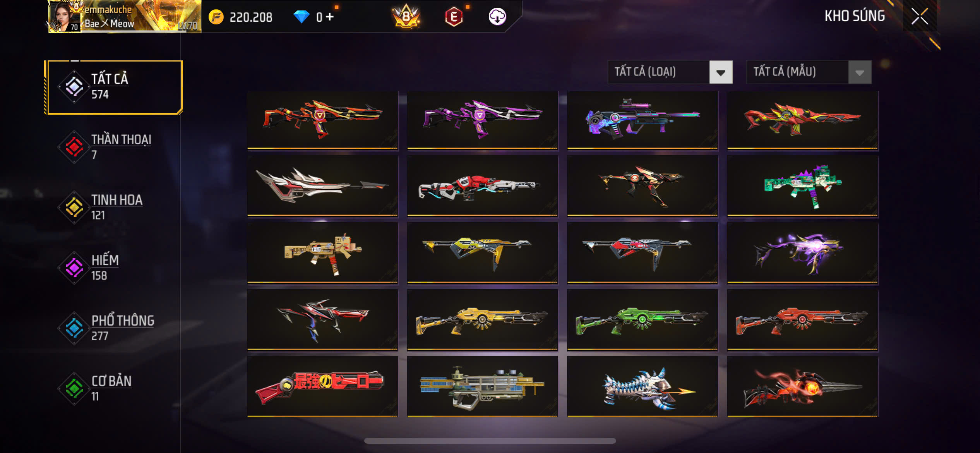Viewport: 980px width, 453px height.
Task: Open the red E hexagon badge
Action: 454,17
